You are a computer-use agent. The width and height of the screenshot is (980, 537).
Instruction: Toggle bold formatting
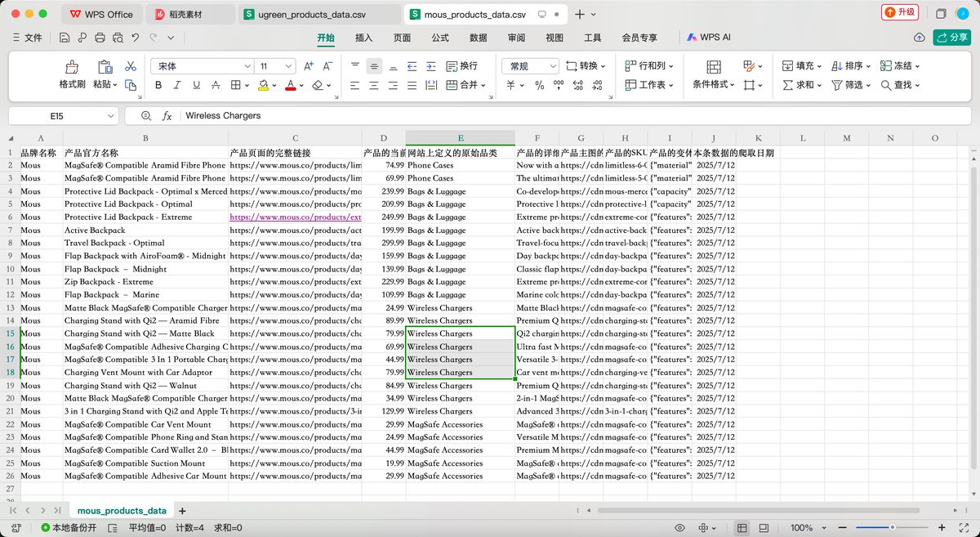click(x=158, y=85)
